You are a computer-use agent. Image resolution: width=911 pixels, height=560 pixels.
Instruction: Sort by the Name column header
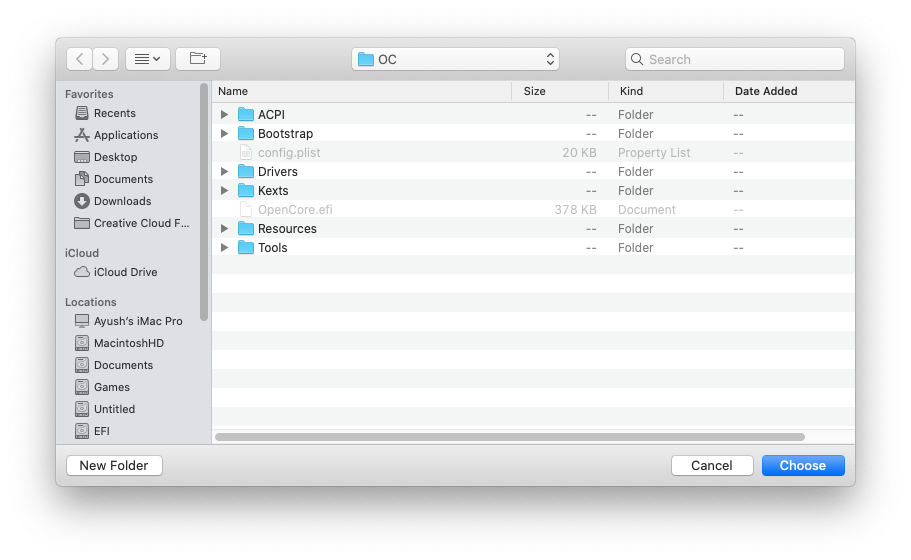(x=362, y=91)
